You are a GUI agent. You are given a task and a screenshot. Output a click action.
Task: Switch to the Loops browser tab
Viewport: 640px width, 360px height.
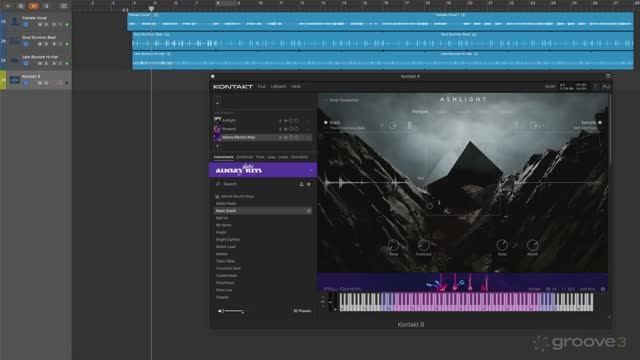[283, 157]
